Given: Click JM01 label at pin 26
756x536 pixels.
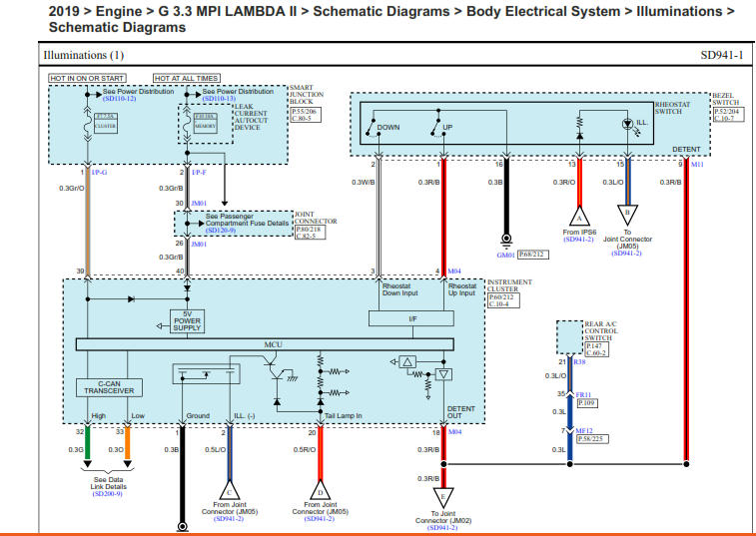Looking at the screenshot, I should click(199, 245).
